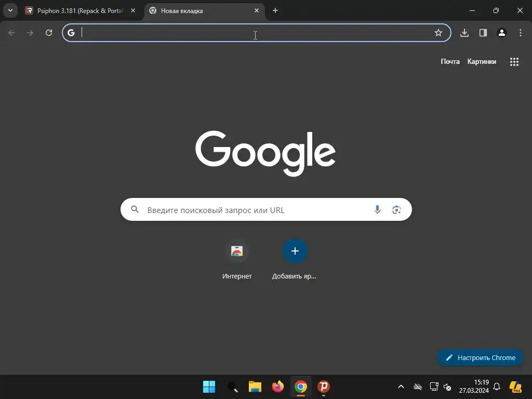The image size is (532, 399).
Task: Search by image with Lens icon
Action: (396, 210)
